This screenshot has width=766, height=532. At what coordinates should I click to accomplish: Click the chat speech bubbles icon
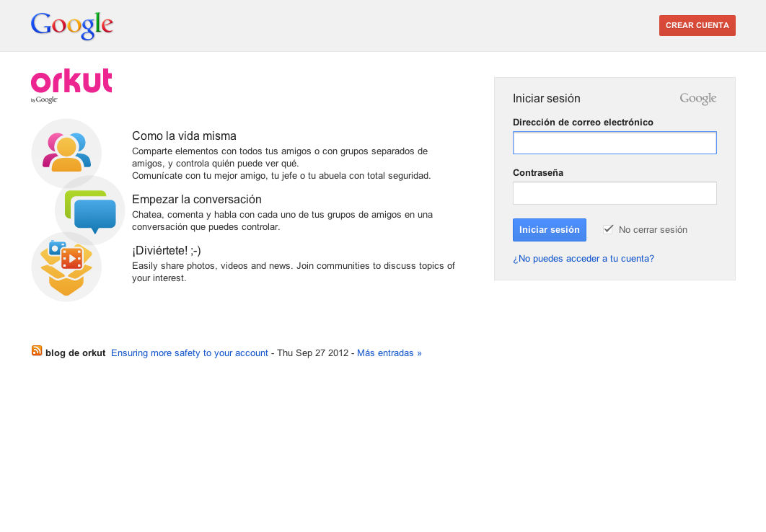click(x=91, y=210)
